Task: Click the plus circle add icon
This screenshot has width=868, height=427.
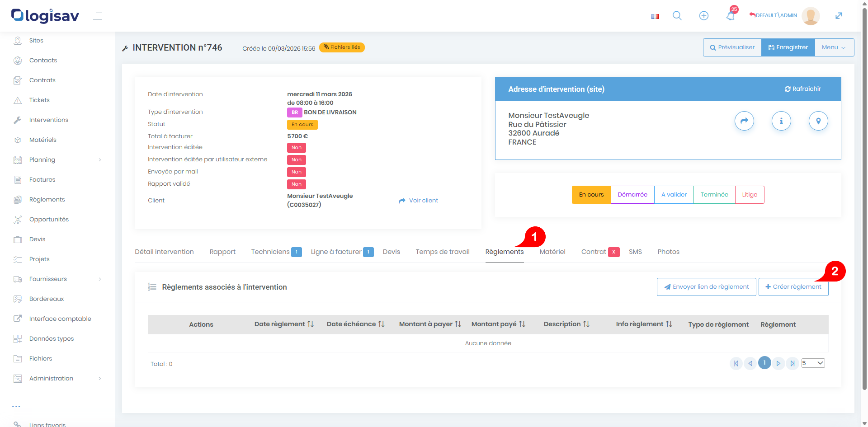Action: coord(703,16)
